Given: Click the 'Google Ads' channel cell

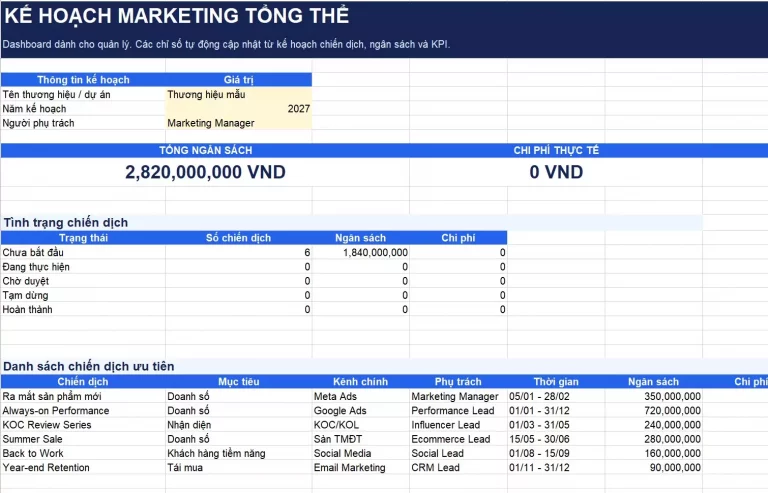Looking at the screenshot, I should (360, 410).
